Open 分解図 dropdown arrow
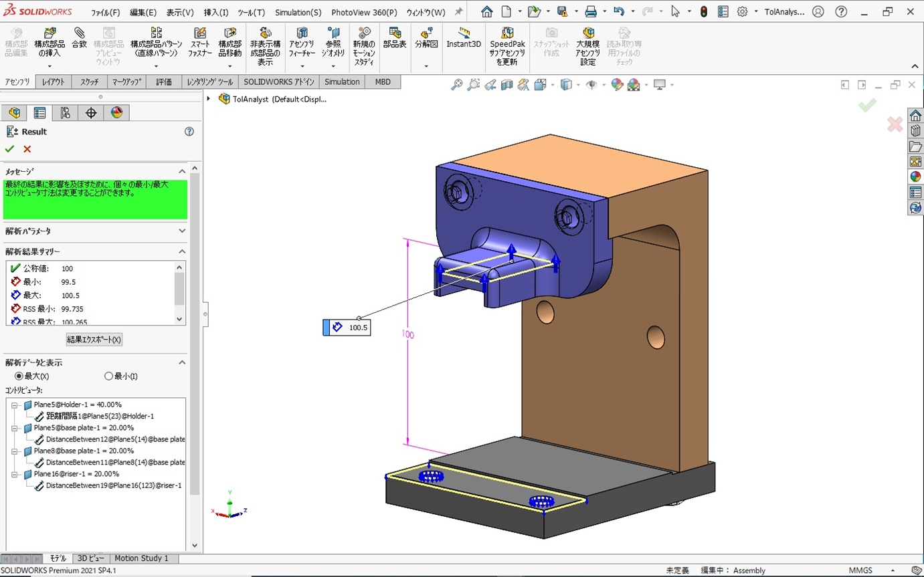Viewport: 924px width, 577px height. coord(426,66)
